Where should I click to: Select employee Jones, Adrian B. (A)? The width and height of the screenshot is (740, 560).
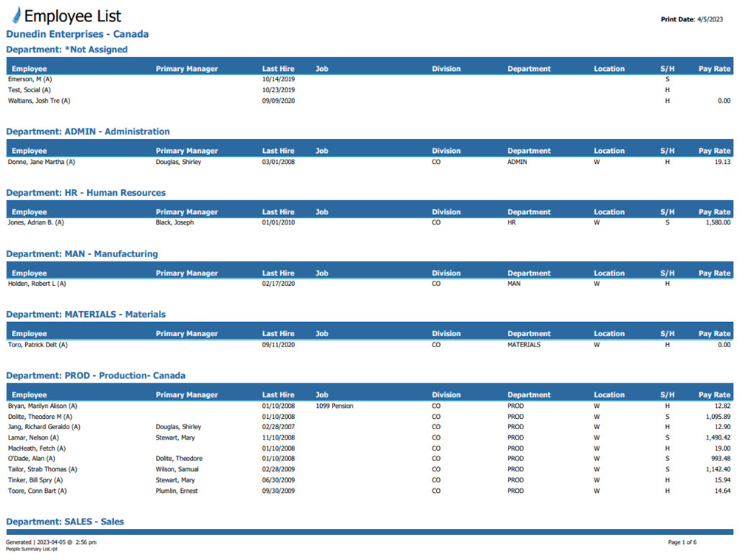tap(35, 222)
